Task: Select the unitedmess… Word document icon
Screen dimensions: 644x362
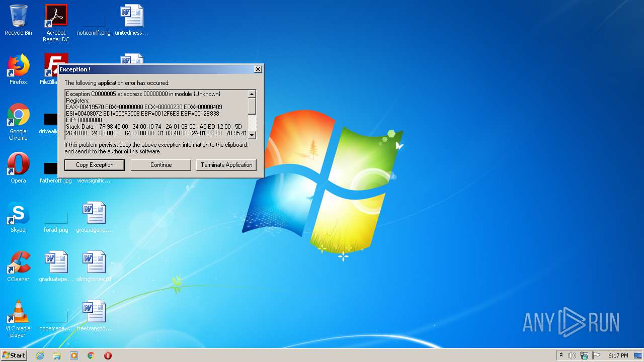Action: point(131,20)
